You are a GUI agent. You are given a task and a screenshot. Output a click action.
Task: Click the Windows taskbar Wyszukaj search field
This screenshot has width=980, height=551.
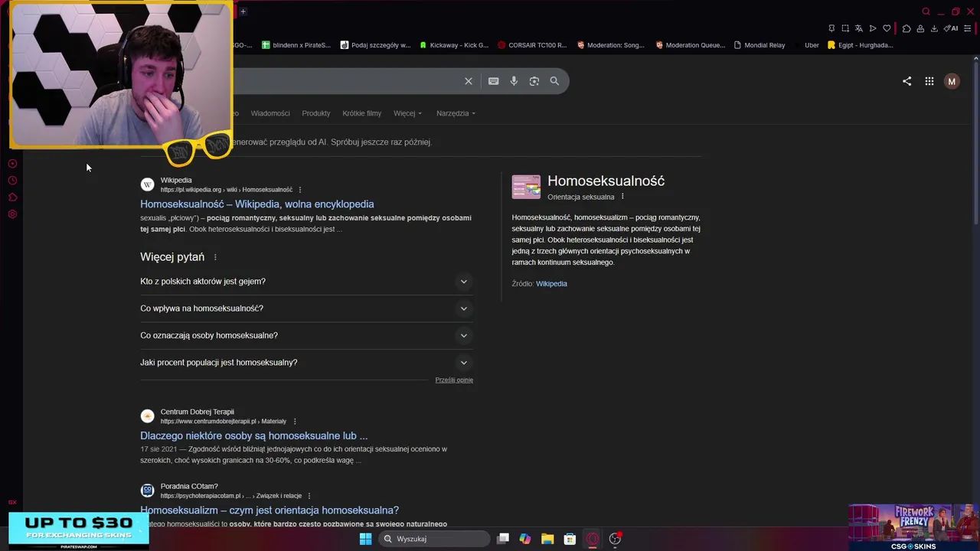434,539
